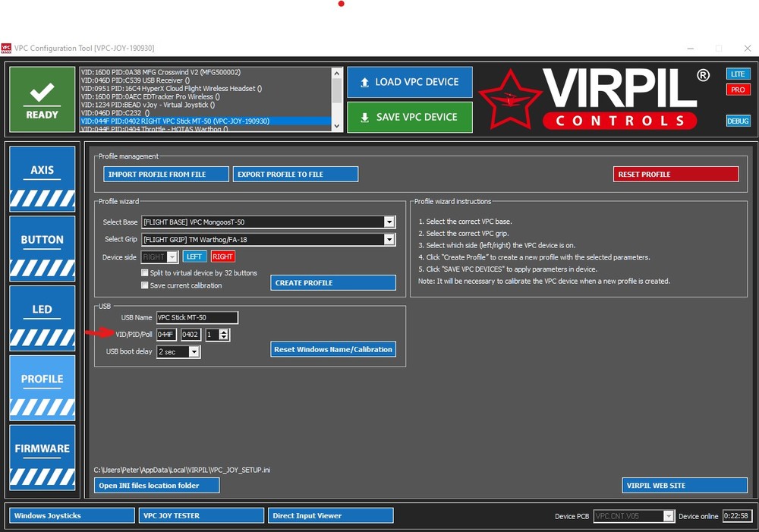
Task: Select EDTracker Pro Wireless device row
Action: tap(205, 97)
